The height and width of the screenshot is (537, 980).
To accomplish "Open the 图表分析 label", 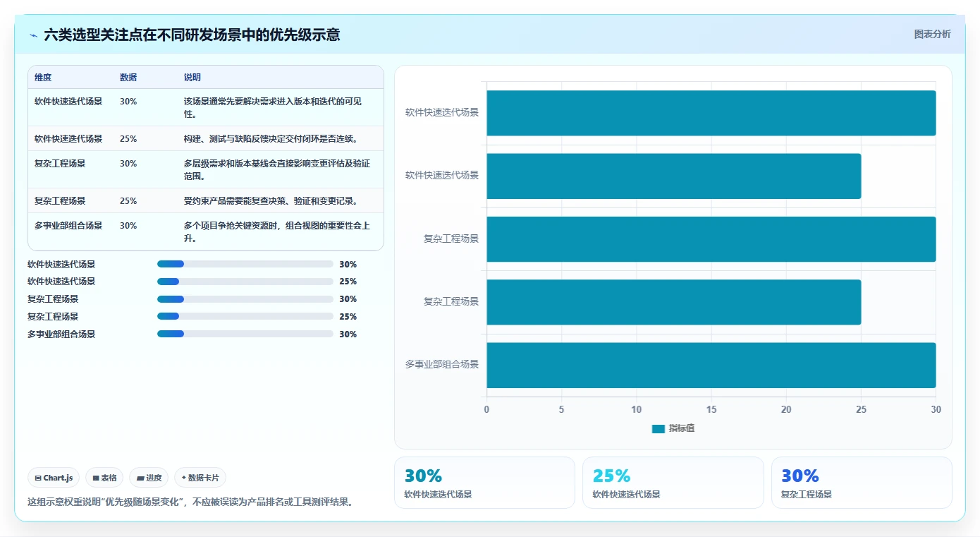I will point(932,34).
